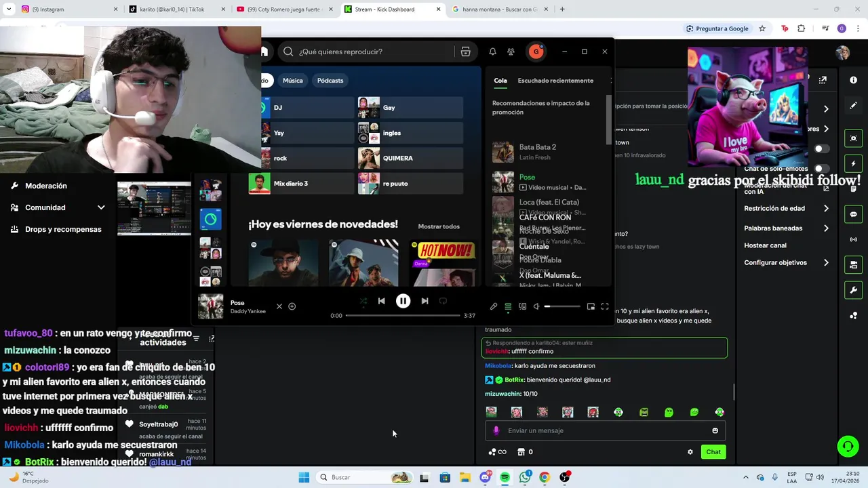
Task: Select Spotify Música filter chip
Action: coord(293,81)
